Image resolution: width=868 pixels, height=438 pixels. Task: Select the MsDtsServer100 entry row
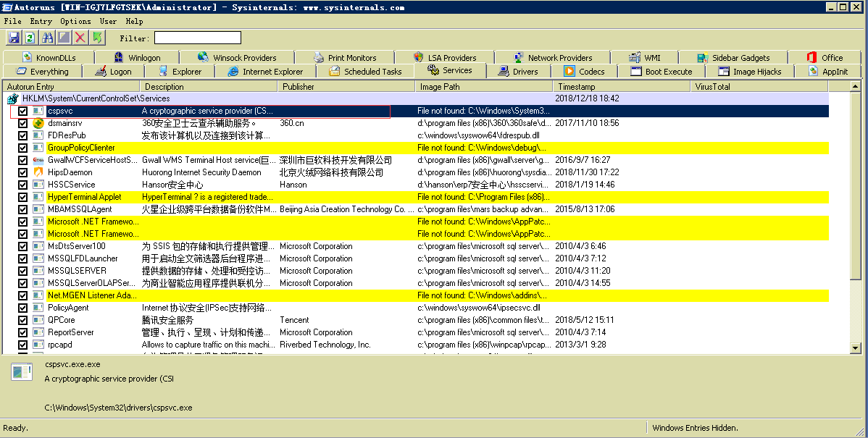[416, 246]
